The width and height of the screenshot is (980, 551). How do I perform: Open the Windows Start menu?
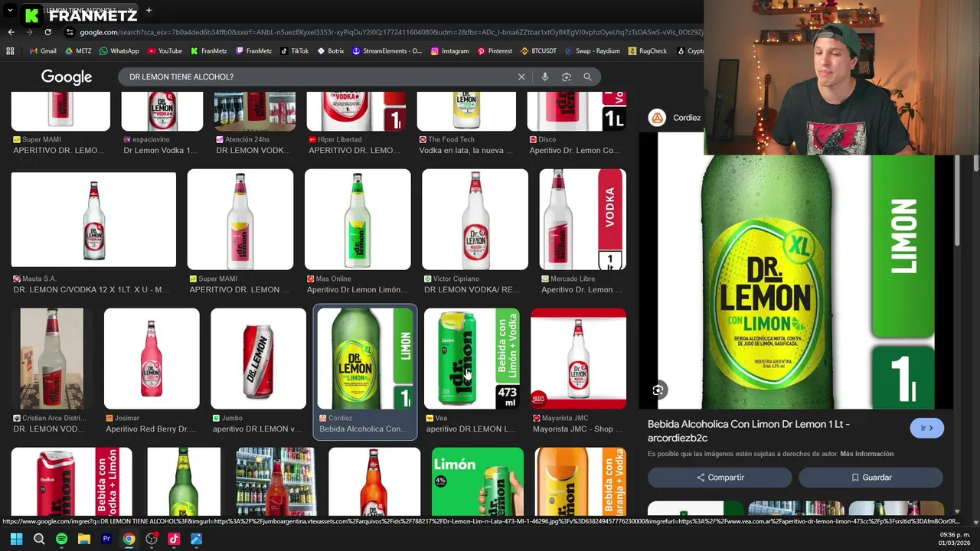(16, 539)
